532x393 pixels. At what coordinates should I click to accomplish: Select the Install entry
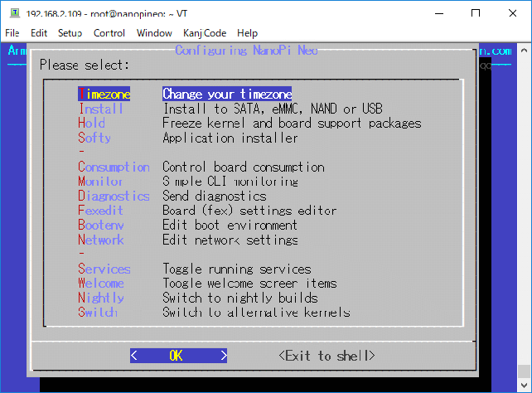tap(100, 109)
